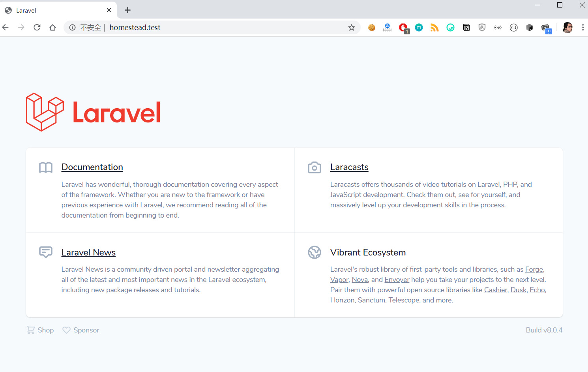Image resolution: width=588 pixels, height=372 pixels.
Task: Follow the Dusk link
Action: (519, 290)
